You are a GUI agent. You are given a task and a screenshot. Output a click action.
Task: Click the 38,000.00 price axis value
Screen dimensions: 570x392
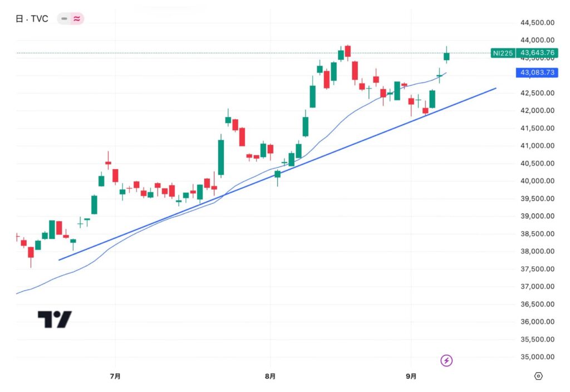(x=537, y=251)
